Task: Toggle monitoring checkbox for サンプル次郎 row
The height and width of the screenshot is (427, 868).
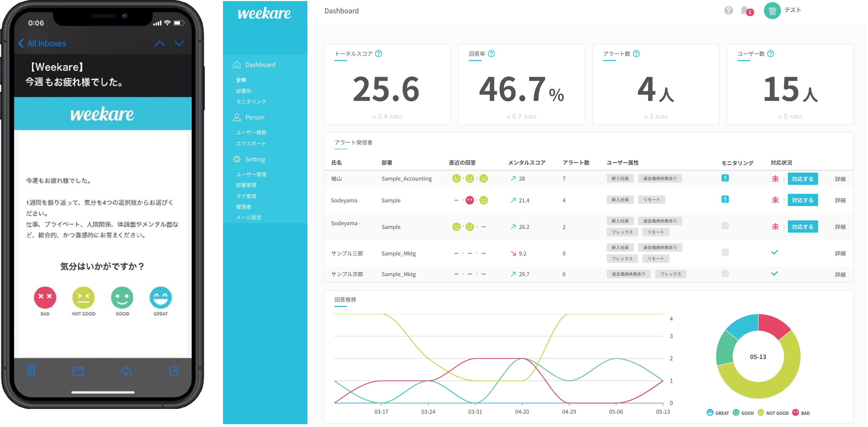Action: [x=725, y=274]
